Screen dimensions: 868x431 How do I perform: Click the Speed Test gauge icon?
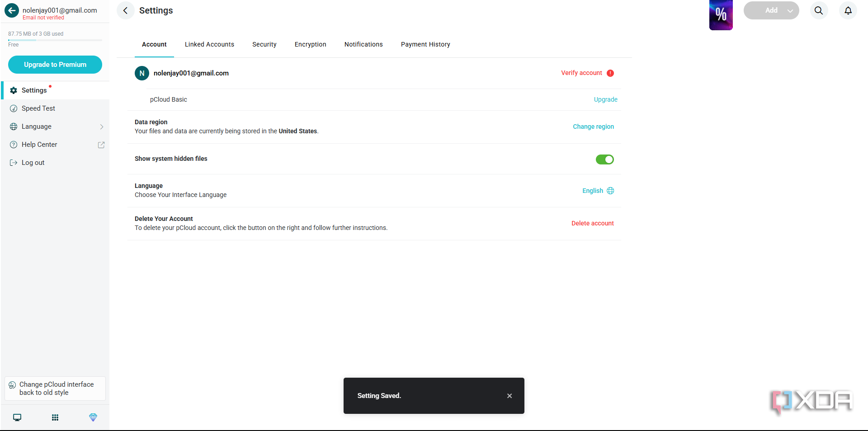click(14, 108)
